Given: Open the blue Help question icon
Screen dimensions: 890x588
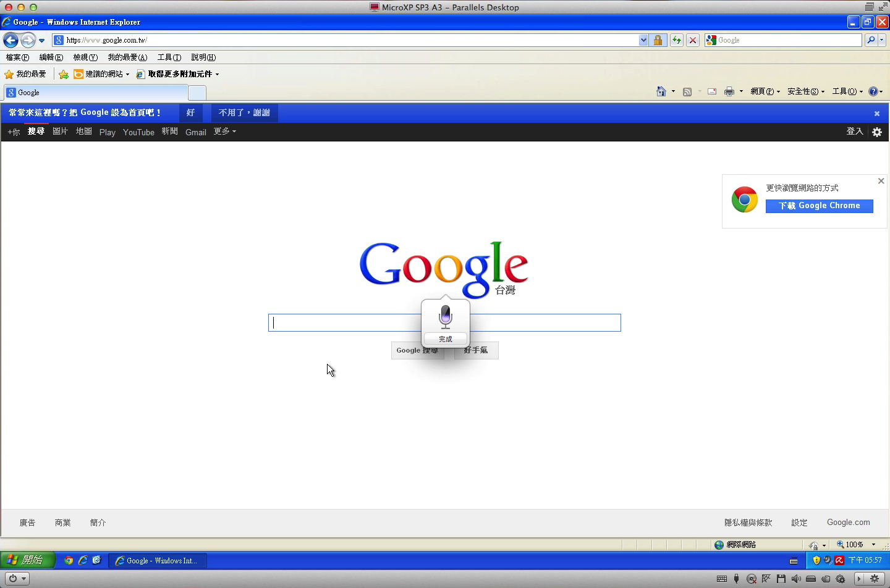Looking at the screenshot, I should coord(873,91).
